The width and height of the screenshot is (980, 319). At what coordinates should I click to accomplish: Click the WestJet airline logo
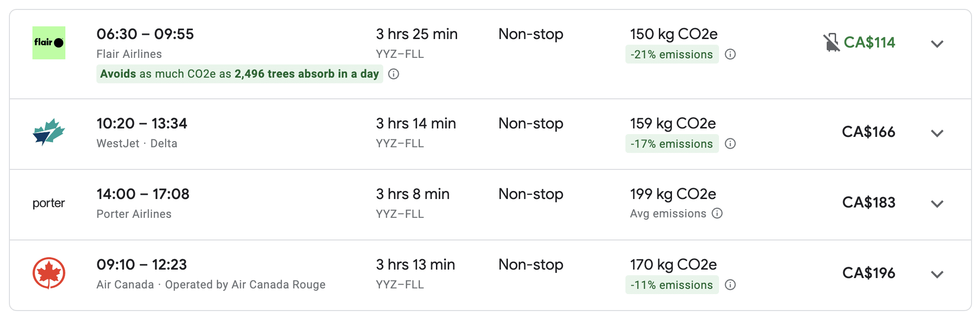coord(49,132)
